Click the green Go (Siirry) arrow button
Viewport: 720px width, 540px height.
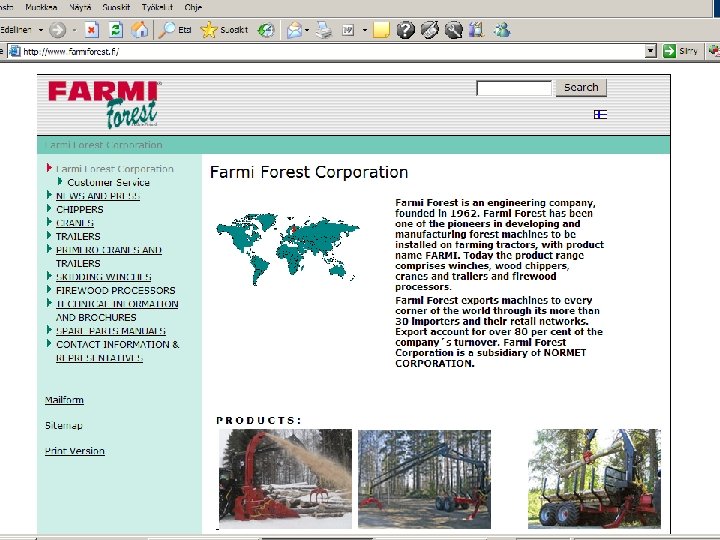click(681, 51)
